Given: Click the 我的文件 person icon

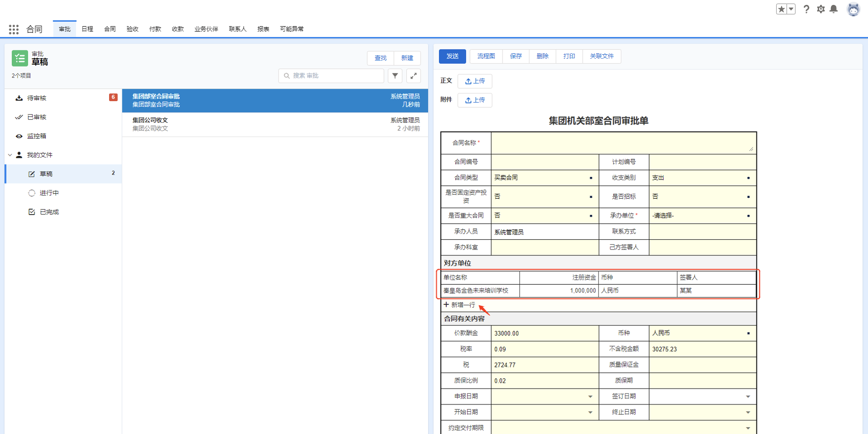Looking at the screenshot, I should pos(19,155).
